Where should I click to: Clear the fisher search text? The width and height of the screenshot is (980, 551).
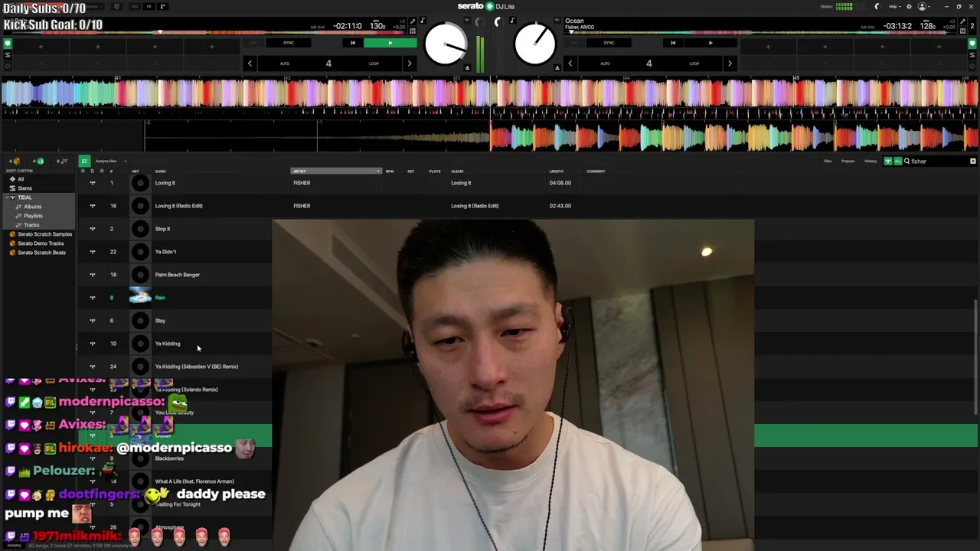tap(973, 161)
